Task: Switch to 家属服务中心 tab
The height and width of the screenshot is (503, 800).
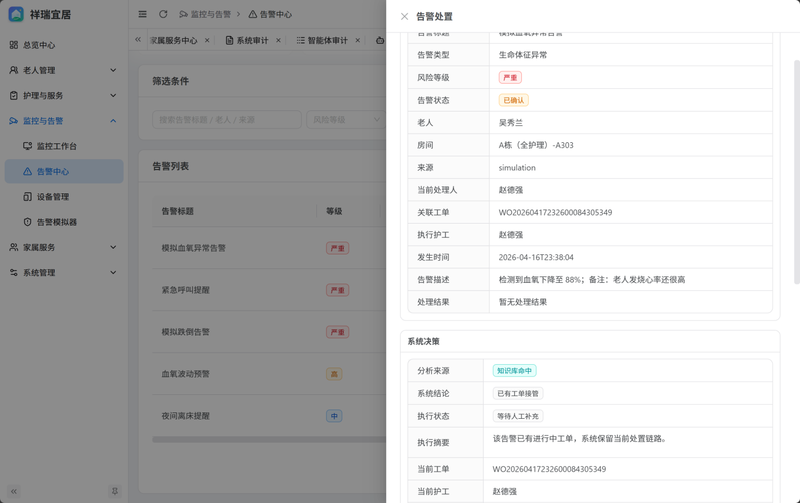Action: coord(173,40)
